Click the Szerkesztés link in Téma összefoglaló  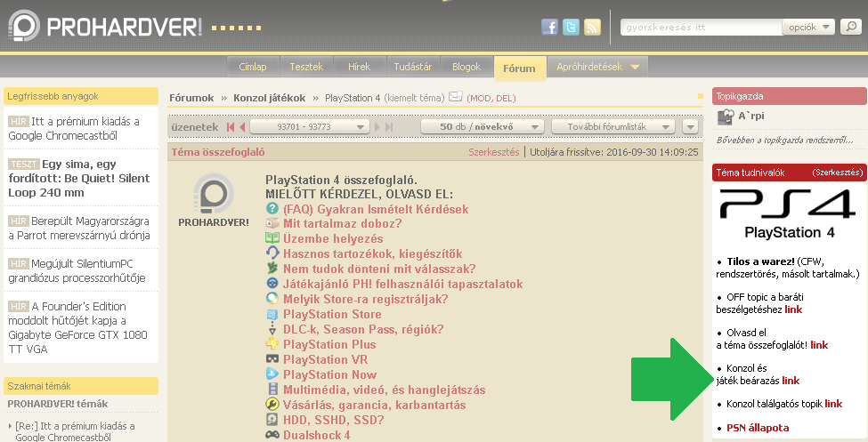[x=494, y=151]
